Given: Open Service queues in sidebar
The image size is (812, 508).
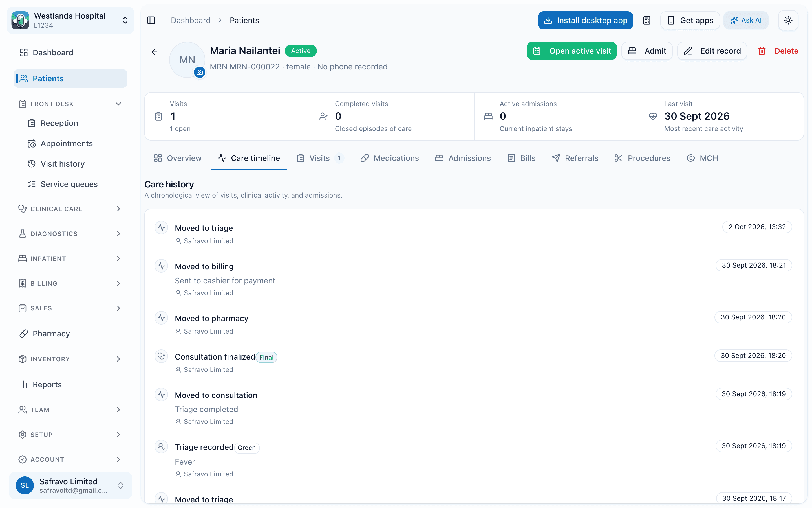Looking at the screenshot, I should point(74,184).
